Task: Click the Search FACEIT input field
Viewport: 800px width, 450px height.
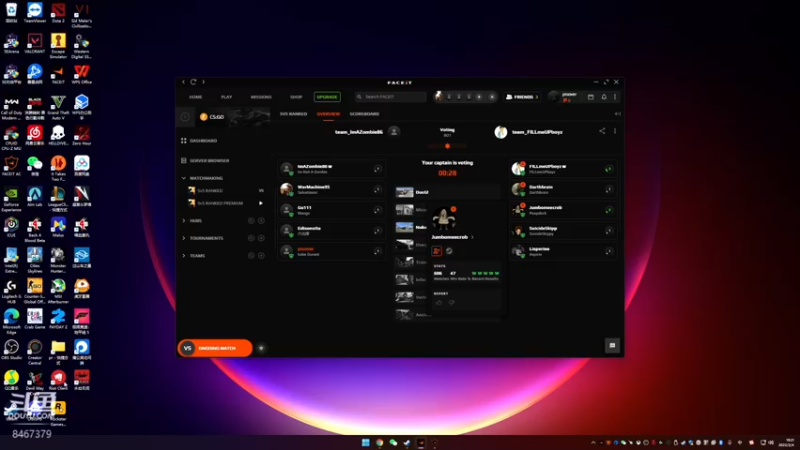Action: [x=390, y=97]
